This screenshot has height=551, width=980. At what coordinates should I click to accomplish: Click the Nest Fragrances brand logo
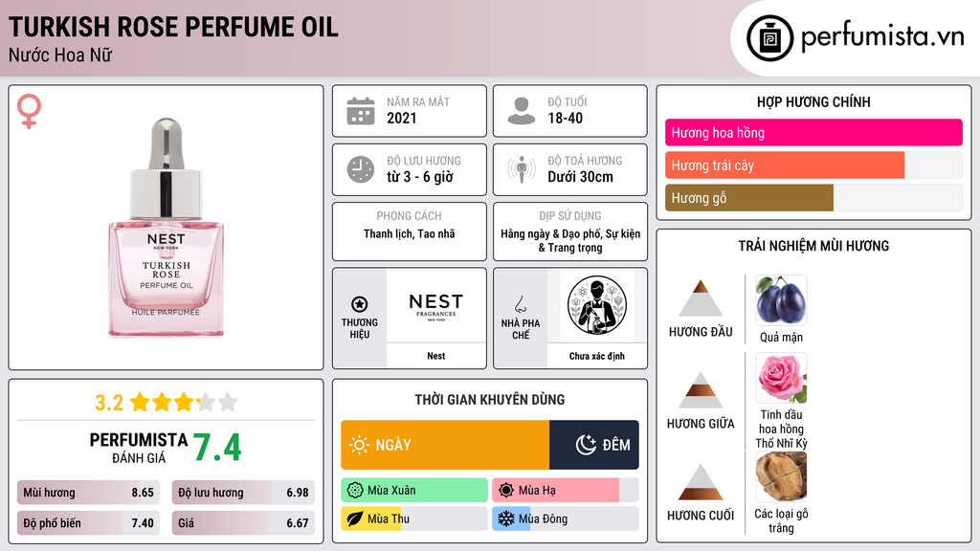pyautogui.click(x=436, y=305)
